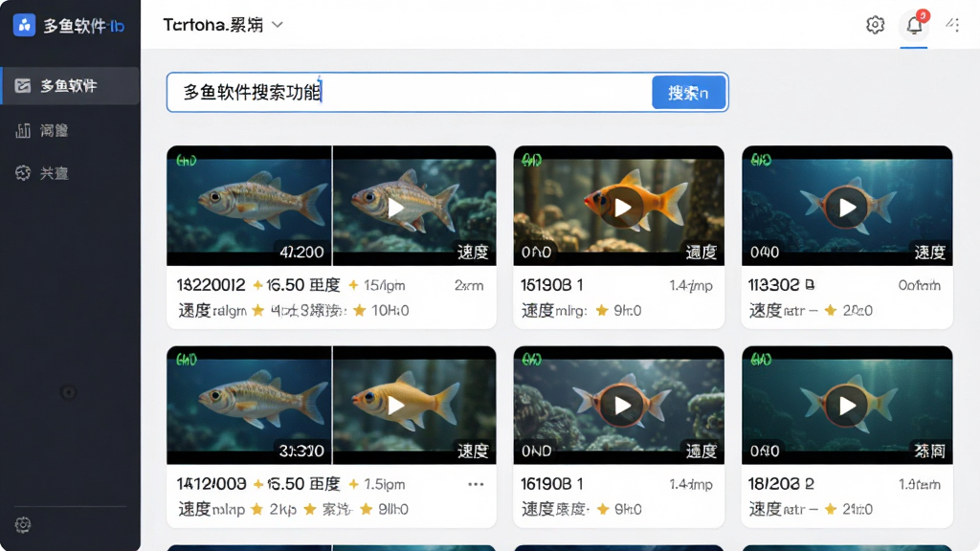Open settings gear at sidebar bottom

click(23, 525)
